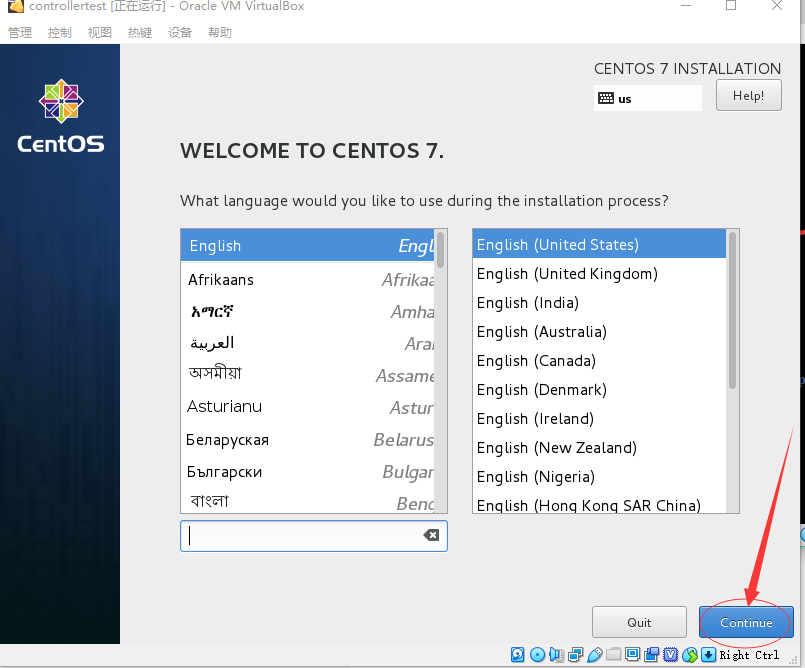Select English (Nigeria) locale
Viewport: 805px width, 668px height.
599,476
